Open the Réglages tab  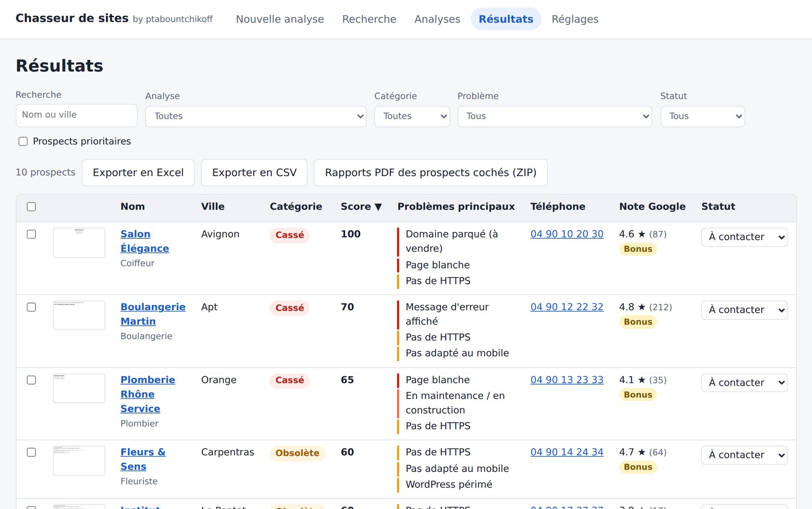[575, 19]
